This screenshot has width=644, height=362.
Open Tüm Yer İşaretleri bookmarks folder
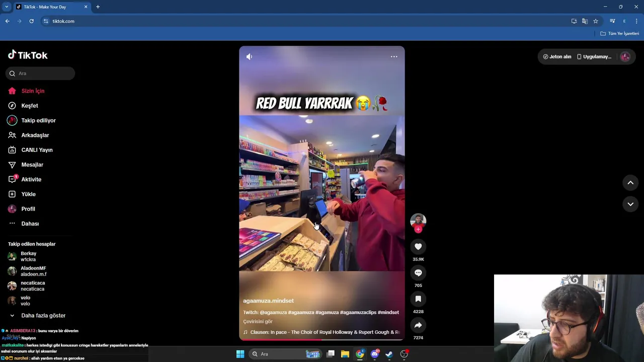point(620,34)
